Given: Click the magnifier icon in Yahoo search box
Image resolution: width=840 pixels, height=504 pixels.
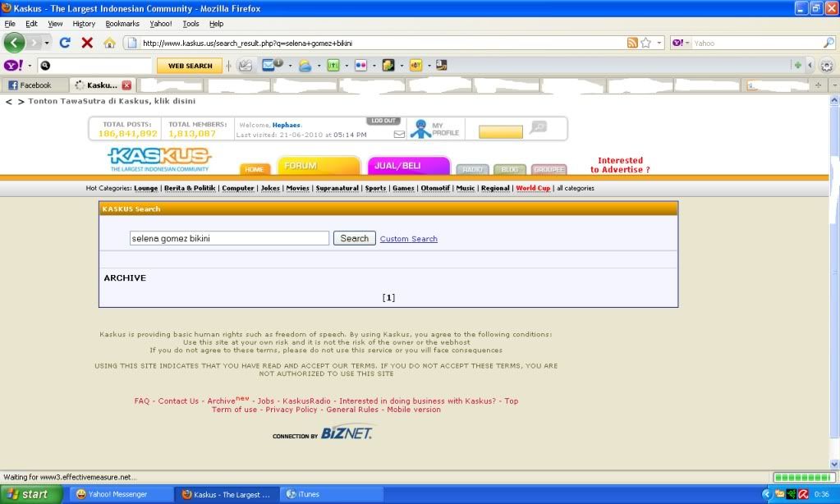Looking at the screenshot, I should [829, 43].
